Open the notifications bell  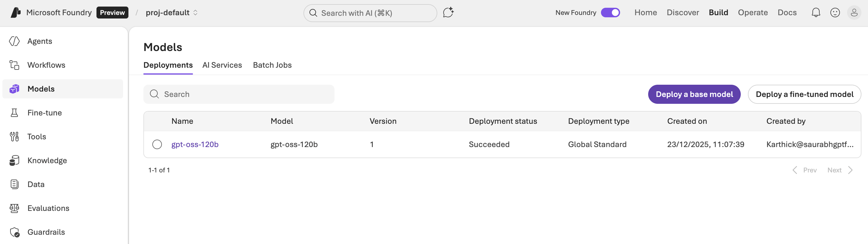tap(815, 13)
